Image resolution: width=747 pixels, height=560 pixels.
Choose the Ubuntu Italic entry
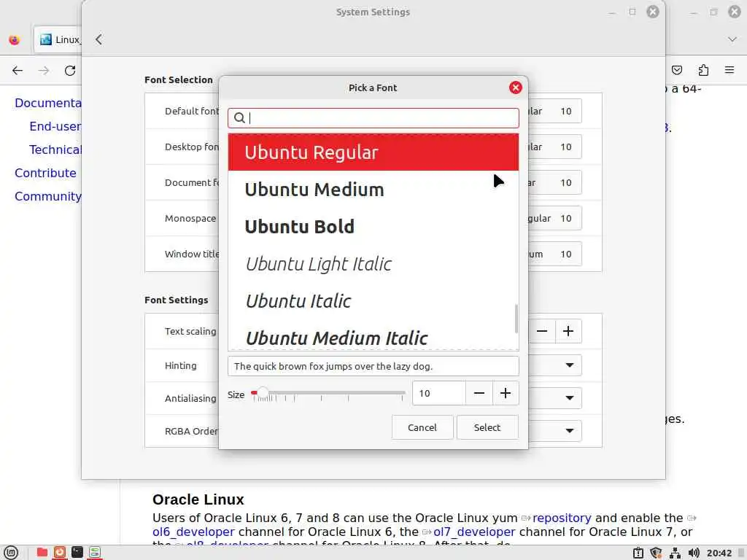point(373,301)
